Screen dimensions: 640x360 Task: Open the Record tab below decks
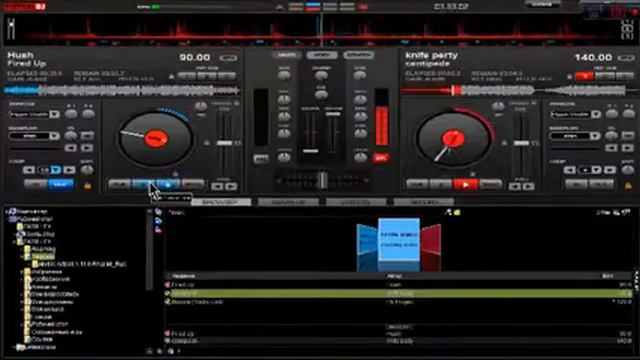(424, 202)
